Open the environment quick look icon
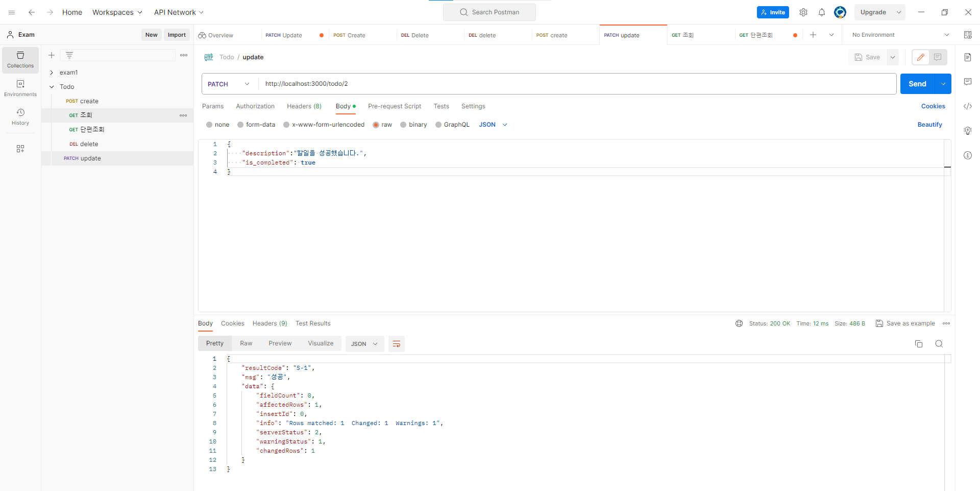This screenshot has height=491, width=980. pos(968,35)
